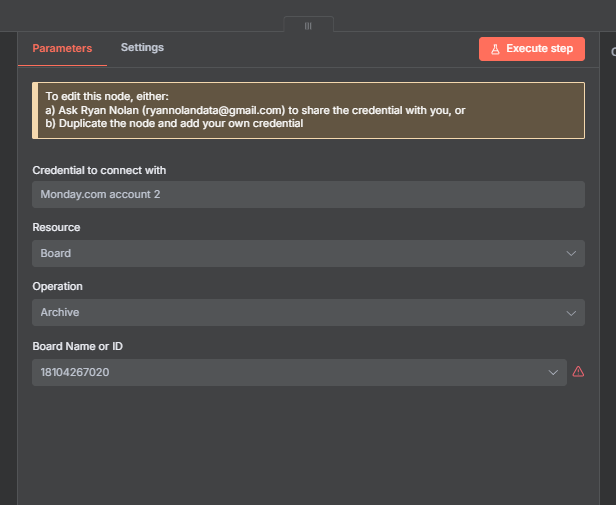Click the red warning triangle icon
The width and height of the screenshot is (616, 505).
pos(578,372)
